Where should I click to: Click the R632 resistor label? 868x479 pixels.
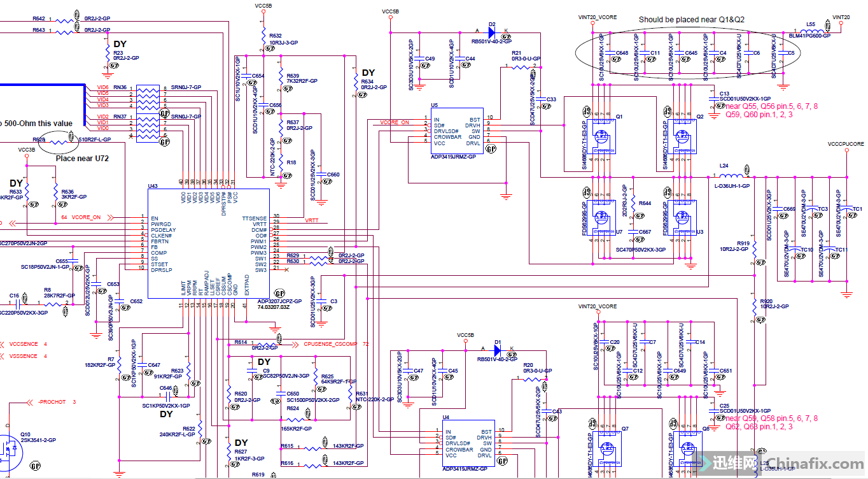coord(276,36)
